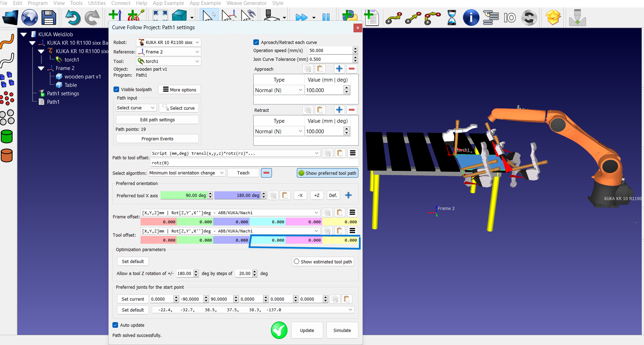The image size is (644, 345).
Task: Click the IO set digital output icon
Action: [509, 17]
